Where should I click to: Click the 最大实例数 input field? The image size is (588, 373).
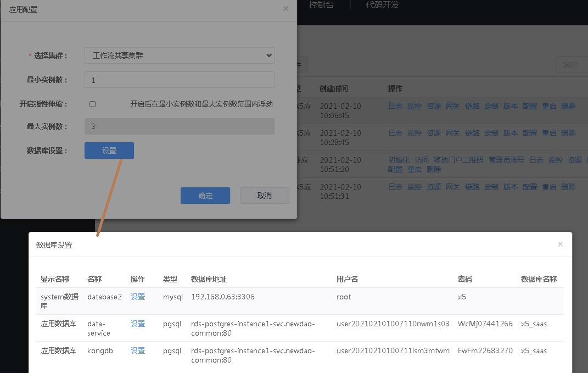[x=179, y=126]
